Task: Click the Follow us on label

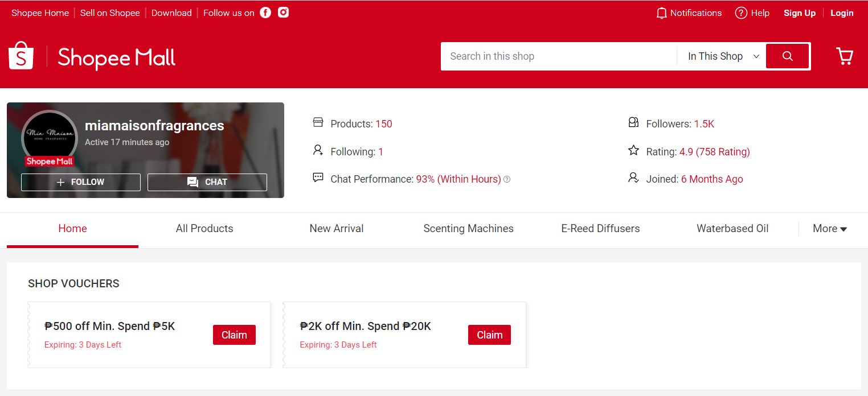Action: tap(229, 13)
